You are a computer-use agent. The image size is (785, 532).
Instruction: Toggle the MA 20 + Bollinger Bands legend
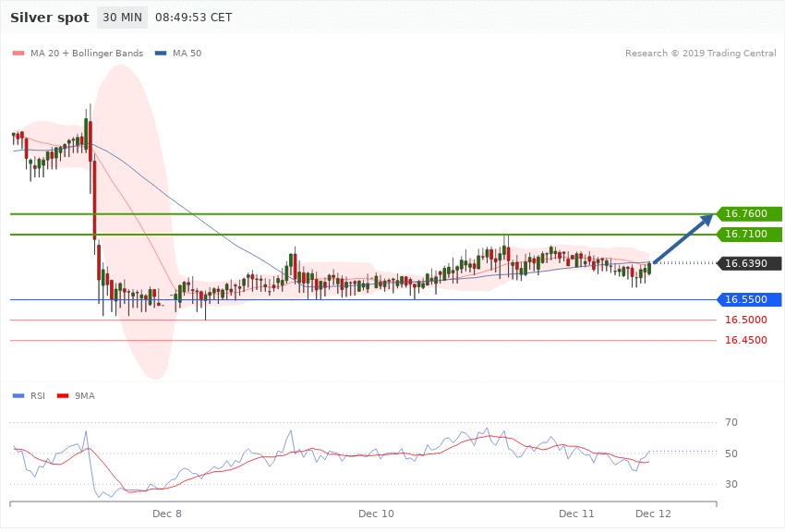click(86, 54)
